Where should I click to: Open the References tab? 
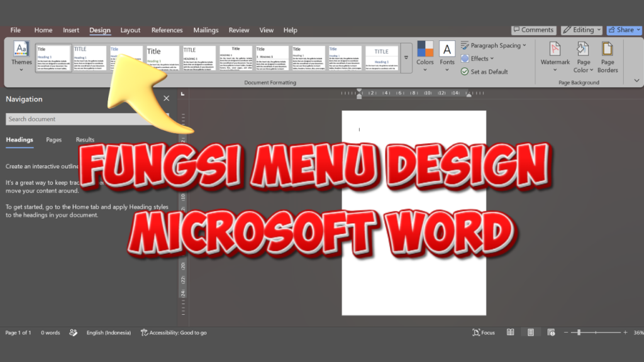167,30
